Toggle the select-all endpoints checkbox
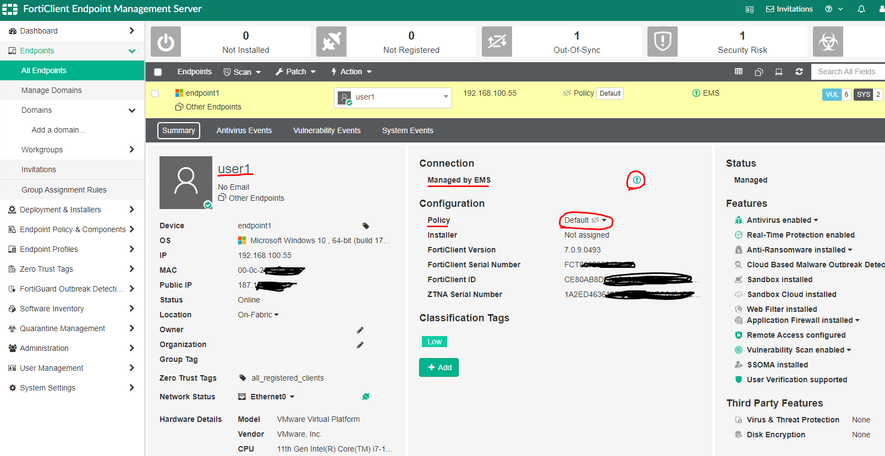 [x=158, y=72]
